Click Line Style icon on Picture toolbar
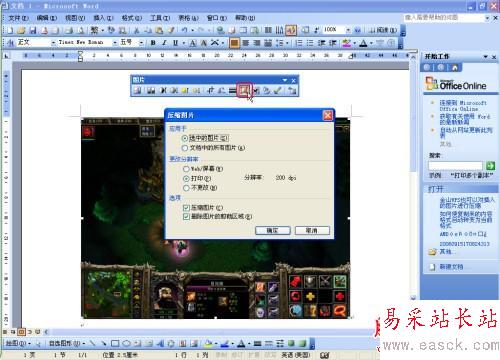 click(x=233, y=90)
